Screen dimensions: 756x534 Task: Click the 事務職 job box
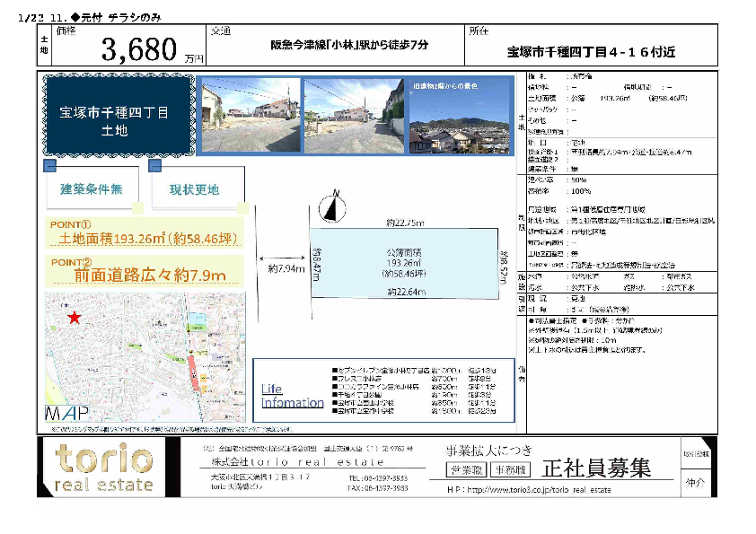510,469
